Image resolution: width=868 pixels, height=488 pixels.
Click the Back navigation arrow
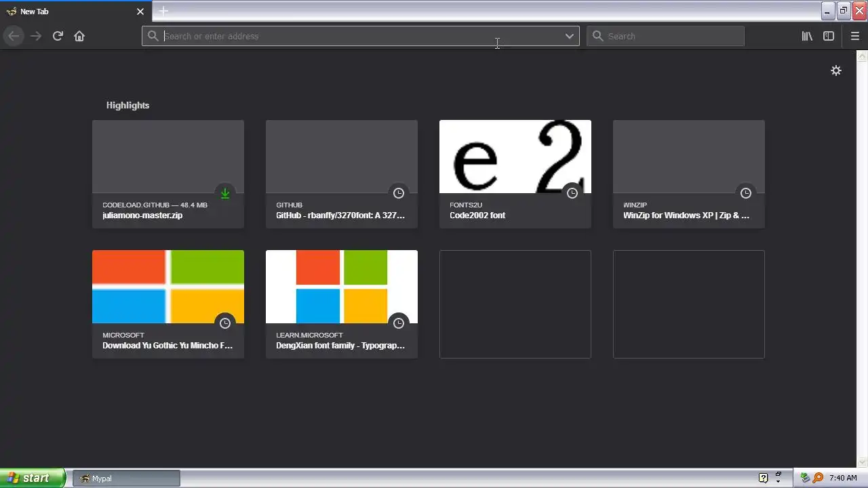[14, 36]
